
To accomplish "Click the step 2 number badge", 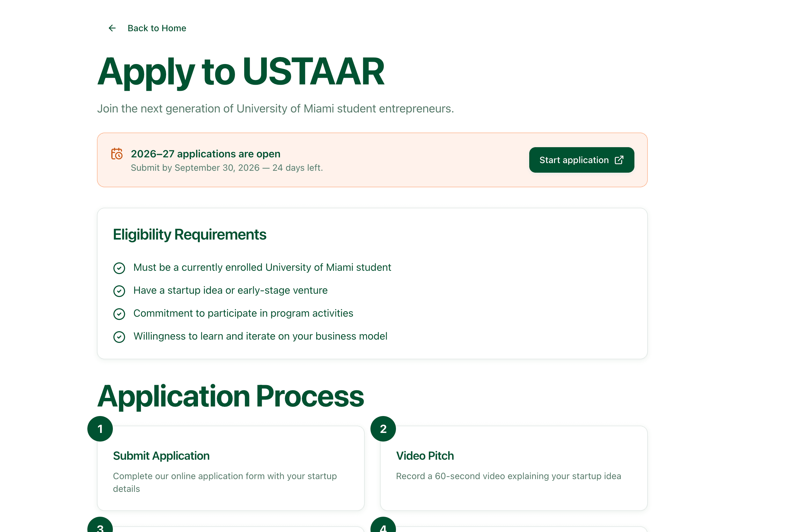I will click(x=383, y=429).
